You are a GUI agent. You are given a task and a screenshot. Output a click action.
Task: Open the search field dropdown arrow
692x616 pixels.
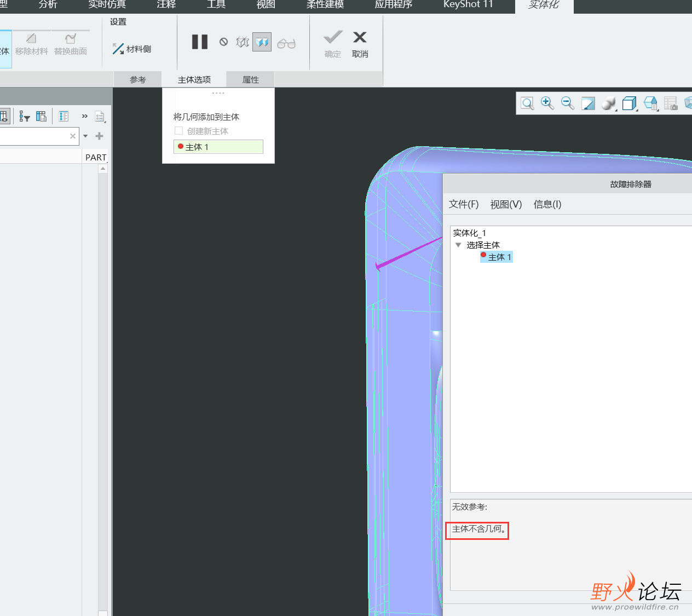click(85, 136)
